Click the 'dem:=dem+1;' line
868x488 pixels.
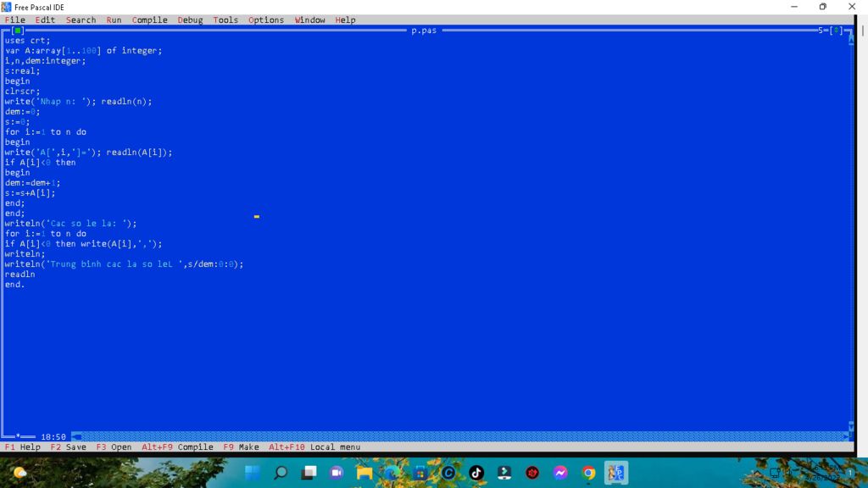tap(33, 183)
